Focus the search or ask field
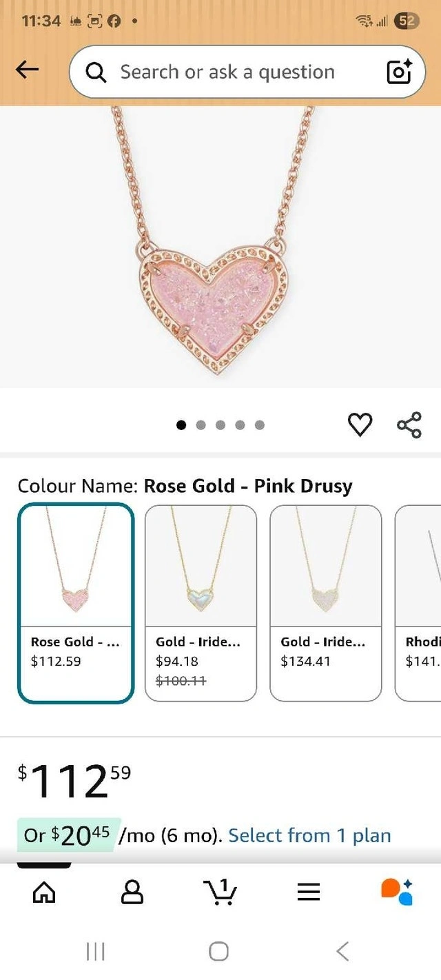 tap(234, 72)
